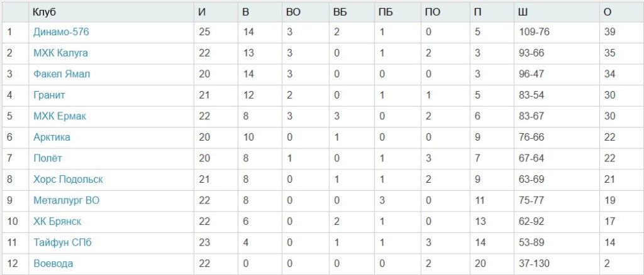Click the ПБ column header

pyautogui.click(x=386, y=12)
